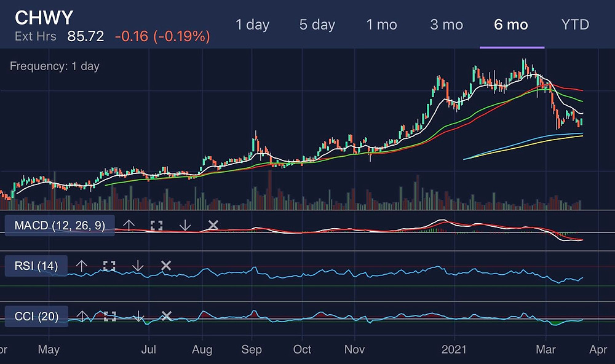Open RSI (14) settings label
Screen dimensions: 615x364
pyautogui.click(x=36, y=266)
